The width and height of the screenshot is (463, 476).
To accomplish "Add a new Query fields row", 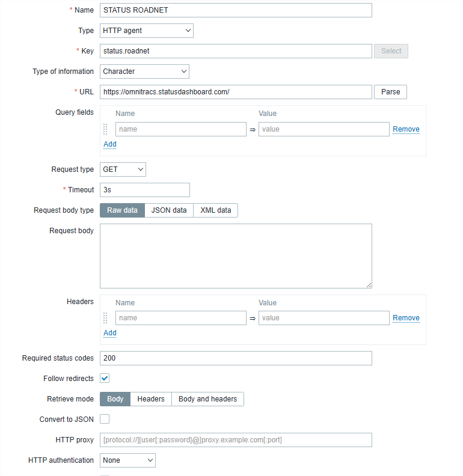I will 110,144.
